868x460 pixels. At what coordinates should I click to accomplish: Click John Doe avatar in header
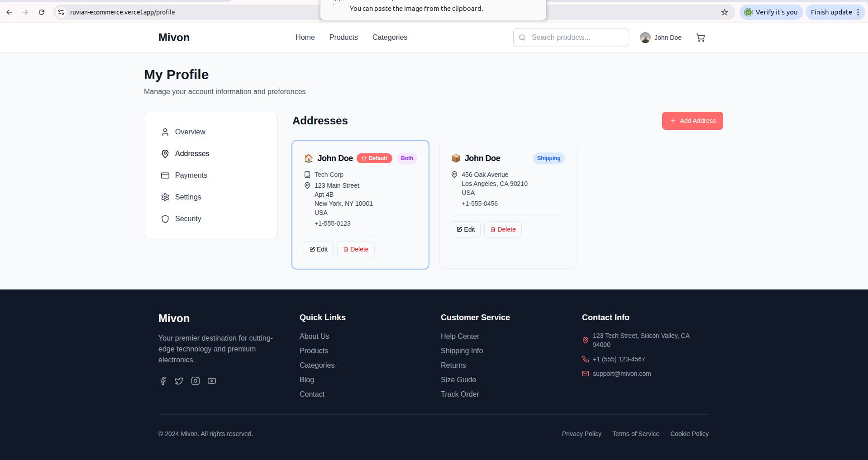click(645, 38)
